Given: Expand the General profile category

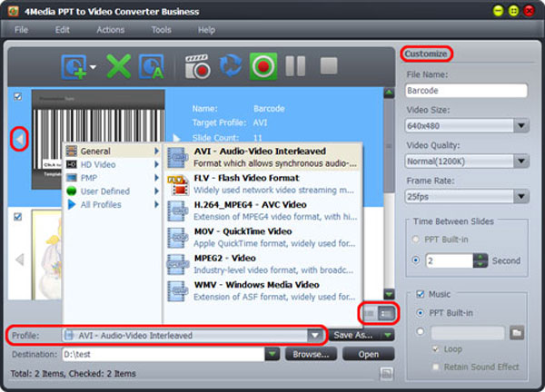Looking at the screenshot, I should pos(113,151).
